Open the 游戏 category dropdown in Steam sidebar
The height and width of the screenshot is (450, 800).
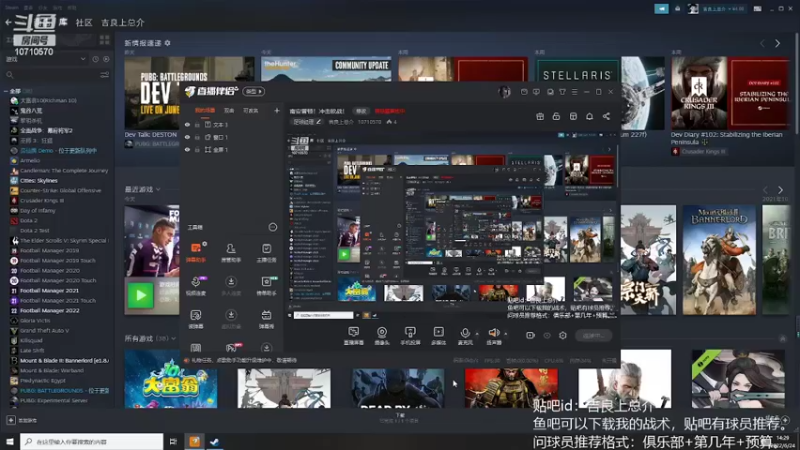pos(46,59)
